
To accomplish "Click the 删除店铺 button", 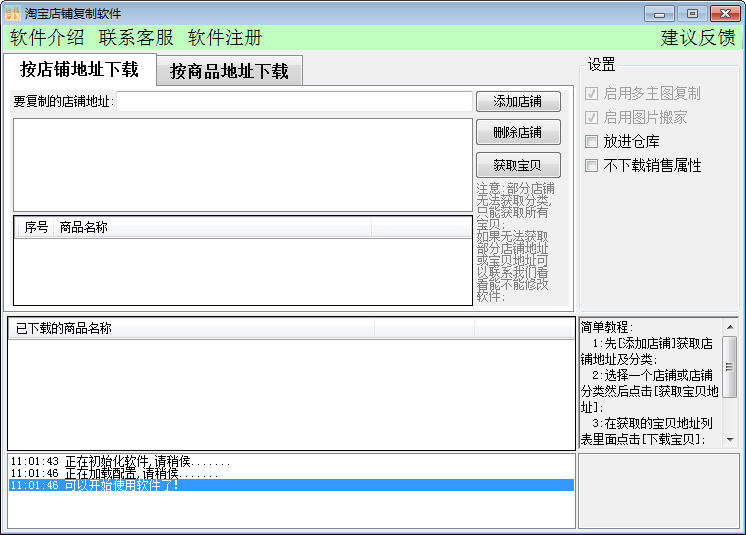I will [518, 132].
